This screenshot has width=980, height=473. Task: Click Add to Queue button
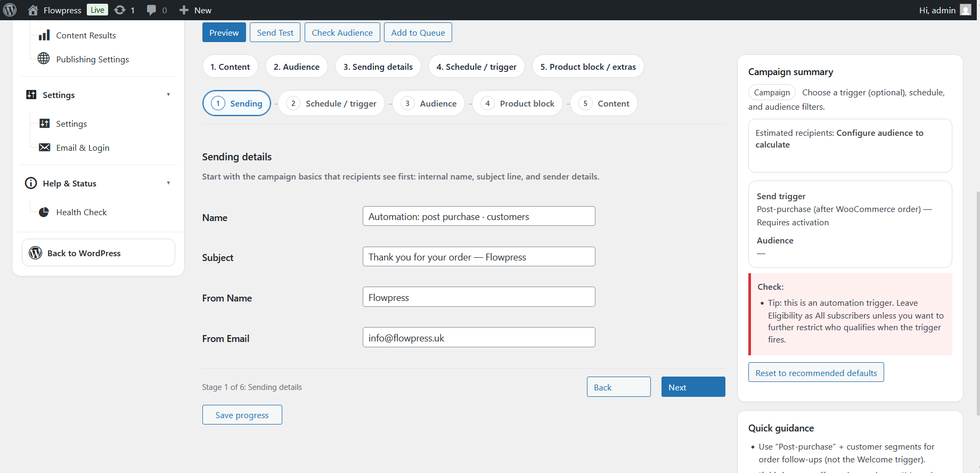[418, 32]
